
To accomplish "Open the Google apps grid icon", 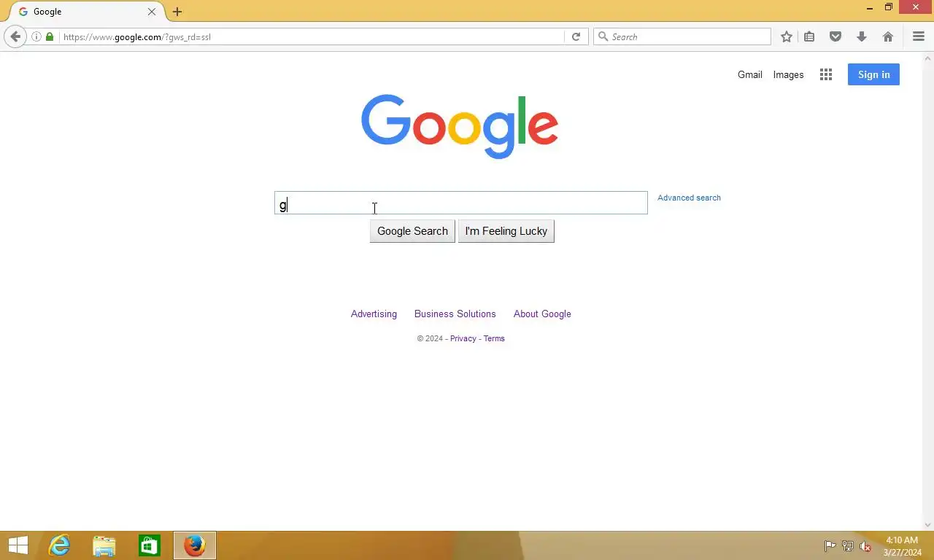I will (826, 74).
